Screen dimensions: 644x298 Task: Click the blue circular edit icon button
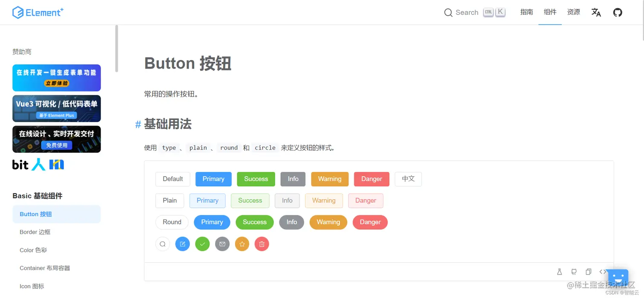coord(182,244)
